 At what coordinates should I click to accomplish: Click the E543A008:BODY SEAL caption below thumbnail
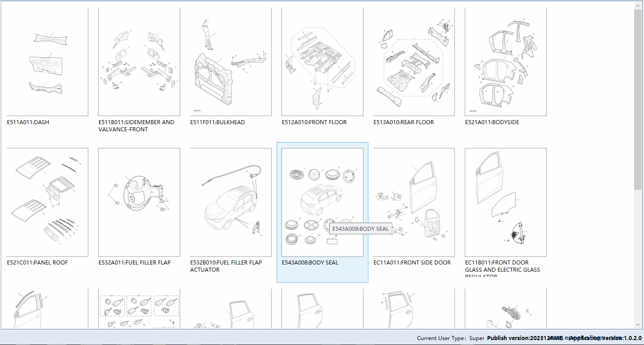click(x=310, y=263)
